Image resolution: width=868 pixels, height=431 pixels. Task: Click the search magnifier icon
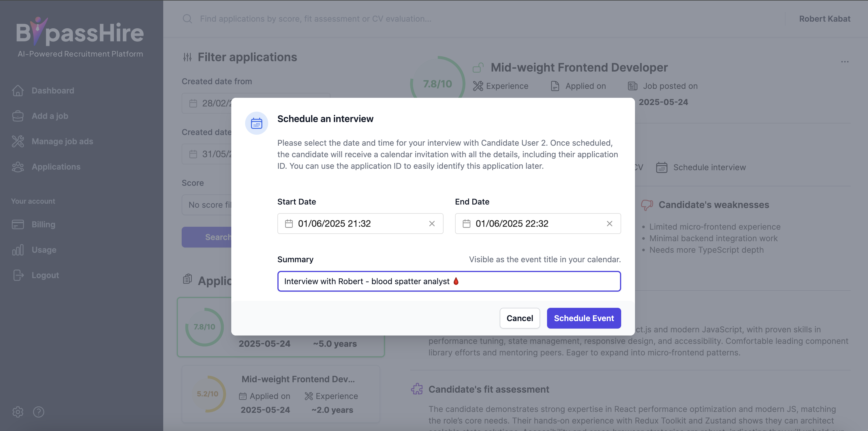tap(187, 19)
